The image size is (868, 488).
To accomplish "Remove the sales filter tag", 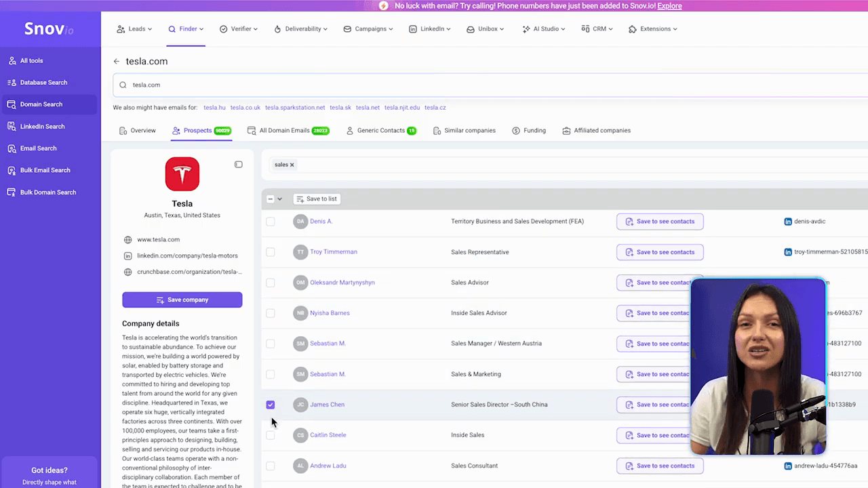I will click(x=292, y=165).
